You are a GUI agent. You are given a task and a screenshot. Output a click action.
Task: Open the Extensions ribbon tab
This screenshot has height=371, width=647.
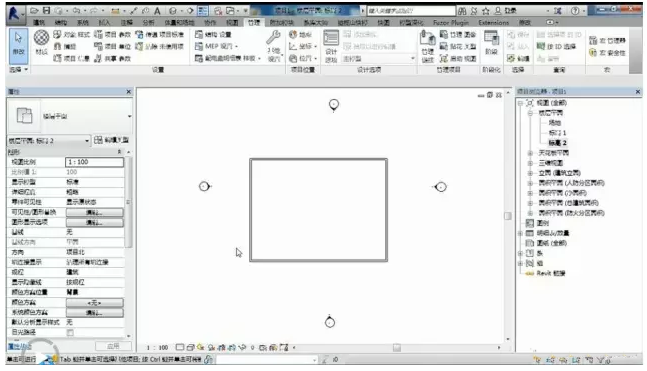(494, 22)
